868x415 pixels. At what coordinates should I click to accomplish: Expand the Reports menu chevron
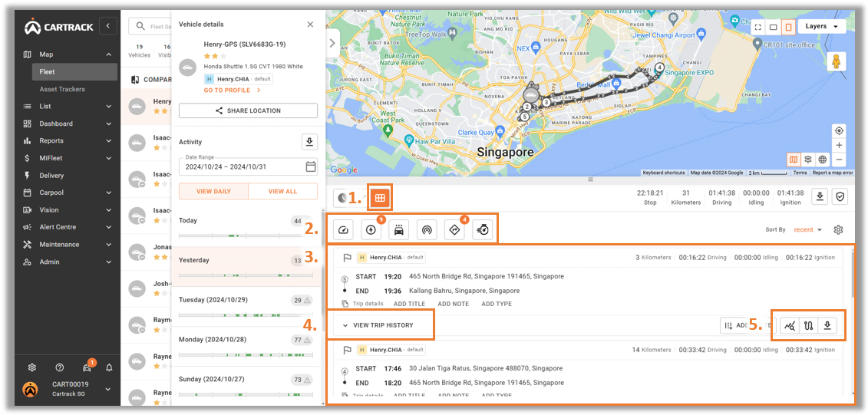pyautogui.click(x=108, y=141)
